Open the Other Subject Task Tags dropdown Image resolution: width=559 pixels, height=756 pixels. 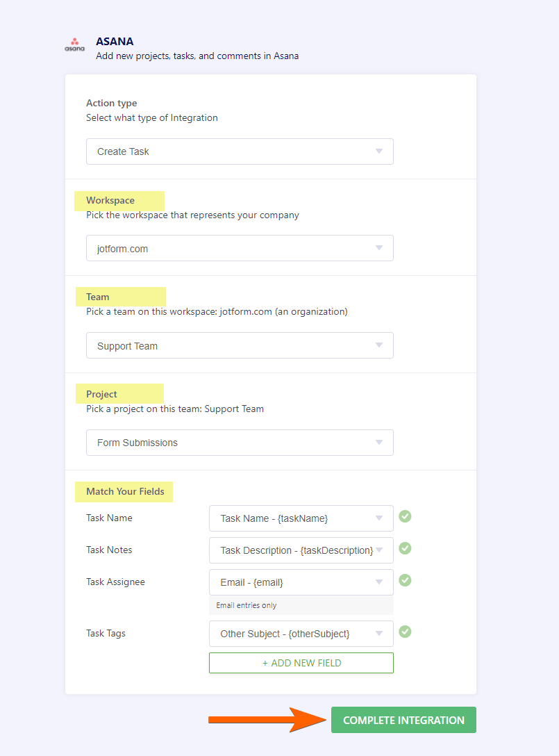(x=301, y=634)
